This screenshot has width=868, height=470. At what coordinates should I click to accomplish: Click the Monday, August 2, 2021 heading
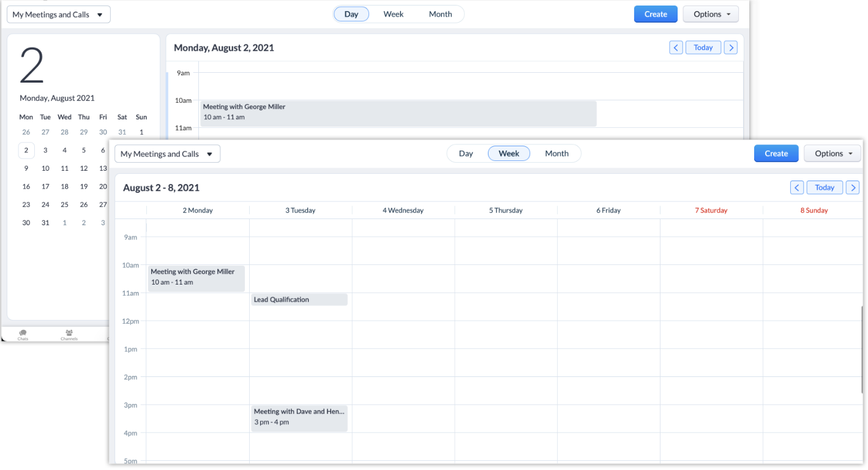224,48
